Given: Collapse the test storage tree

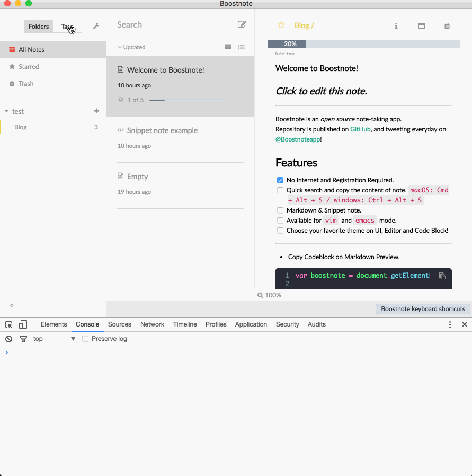Looking at the screenshot, I should point(6,111).
